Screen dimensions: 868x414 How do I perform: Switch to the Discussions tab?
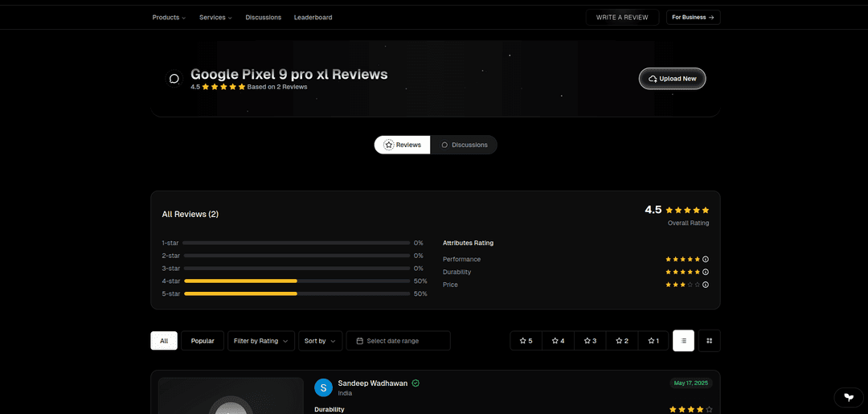(464, 145)
